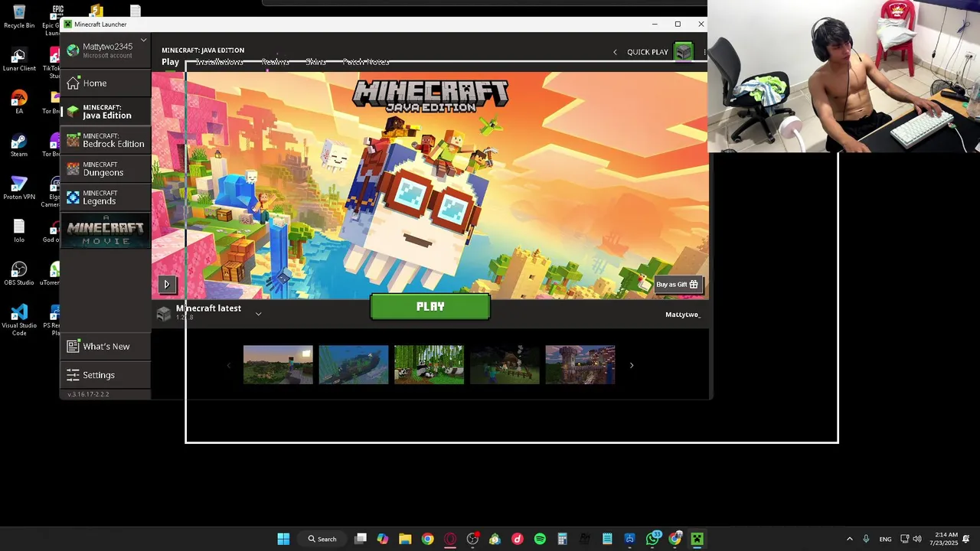Select Minecraft: Java Edition in sidebar

(x=106, y=112)
